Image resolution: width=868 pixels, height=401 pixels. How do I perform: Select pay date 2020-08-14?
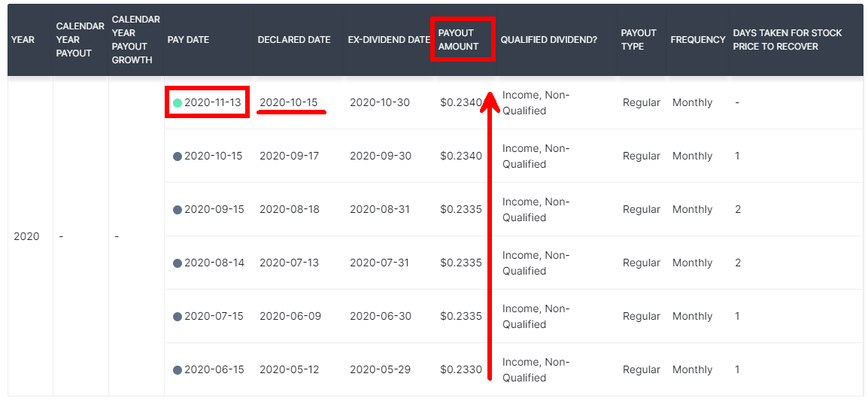tap(214, 263)
